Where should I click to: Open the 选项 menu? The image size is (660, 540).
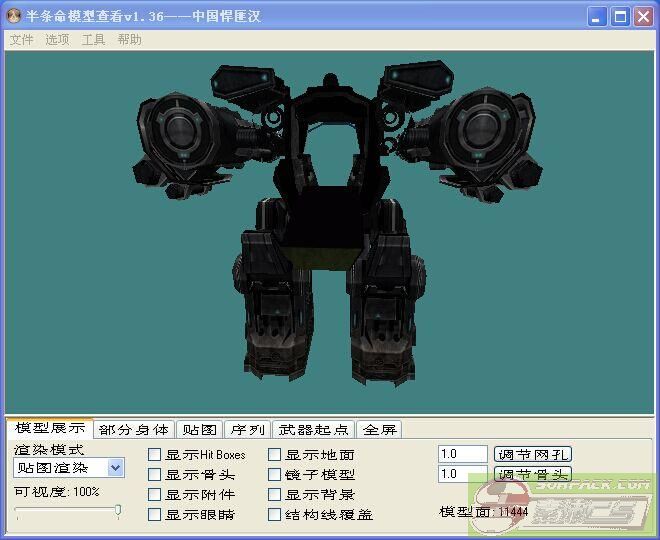57,40
